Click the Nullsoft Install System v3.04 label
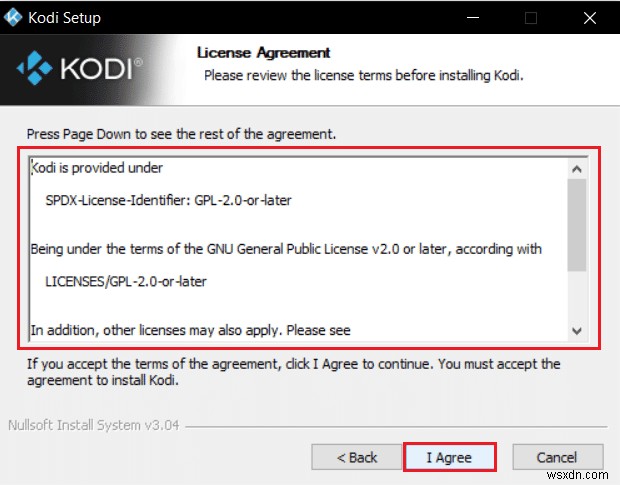Viewport: 620px width, 485px height. (x=96, y=423)
